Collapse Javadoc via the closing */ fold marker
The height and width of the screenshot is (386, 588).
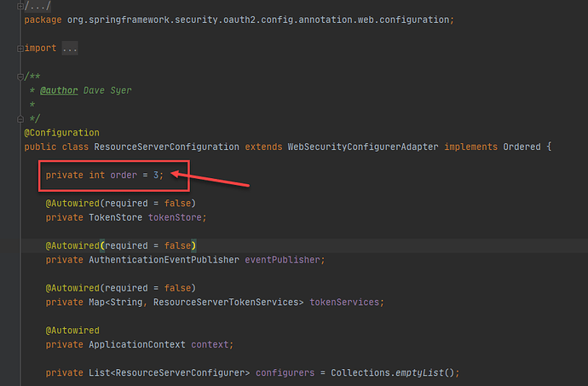pos(20,119)
